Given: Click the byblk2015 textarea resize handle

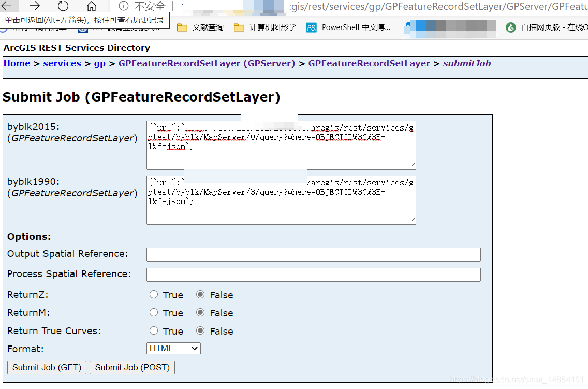Looking at the screenshot, I should tap(412, 166).
